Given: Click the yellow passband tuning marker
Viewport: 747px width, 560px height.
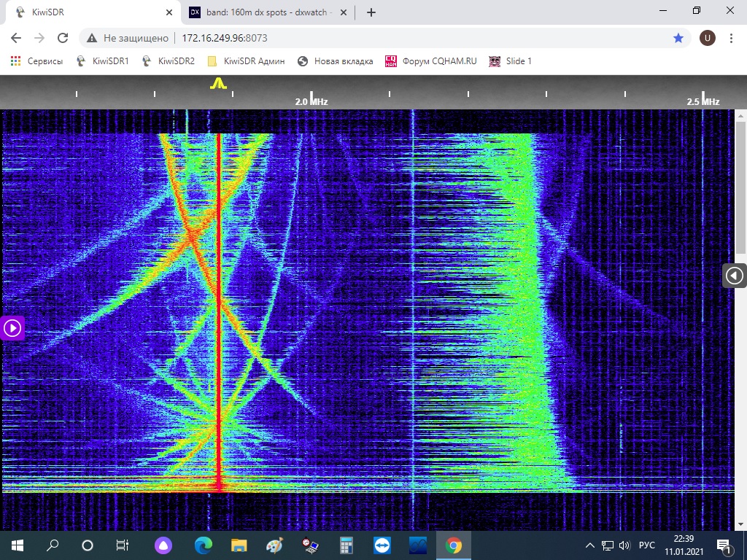Looking at the screenshot, I should 217,85.
